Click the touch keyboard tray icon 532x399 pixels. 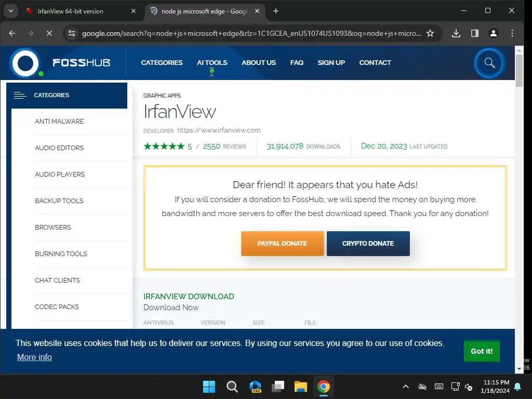pos(438,387)
